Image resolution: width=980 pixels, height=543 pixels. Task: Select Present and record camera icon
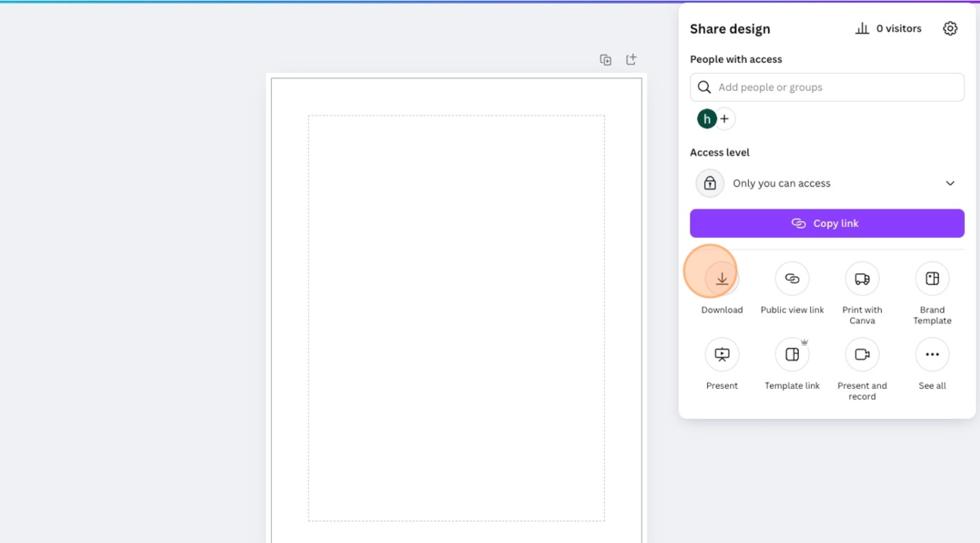click(x=862, y=354)
